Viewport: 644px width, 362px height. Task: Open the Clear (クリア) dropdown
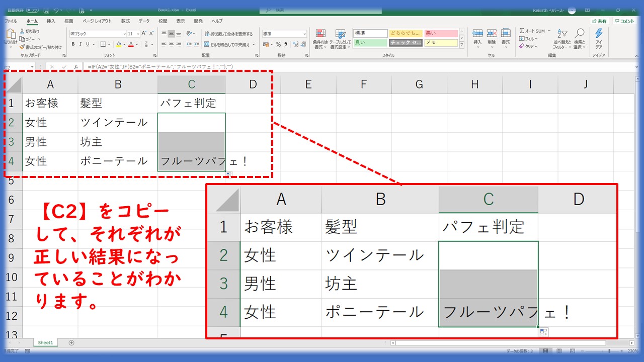[528, 46]
